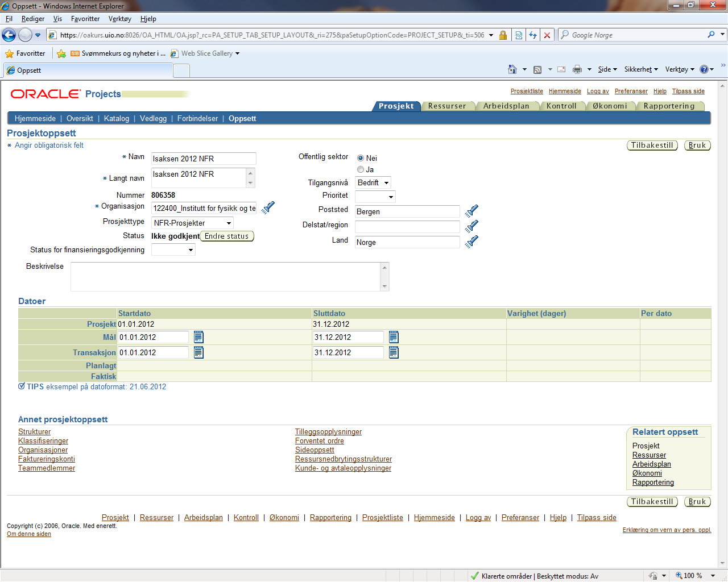Add to favorites bar star-plus icon
Screen dimensions: 728x582
(61, 53)
